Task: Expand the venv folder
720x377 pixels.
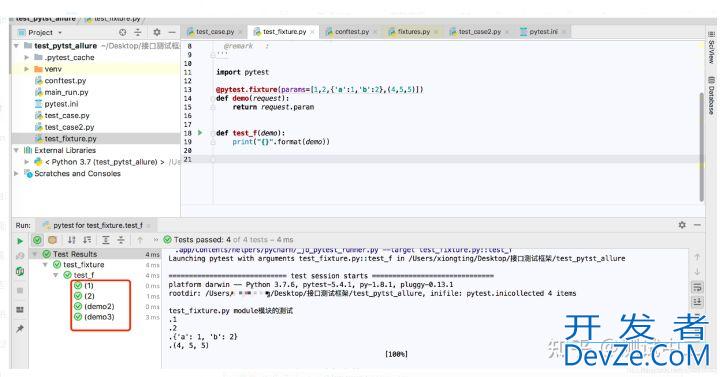Action: pyautogui.click(x=27, y=69)
